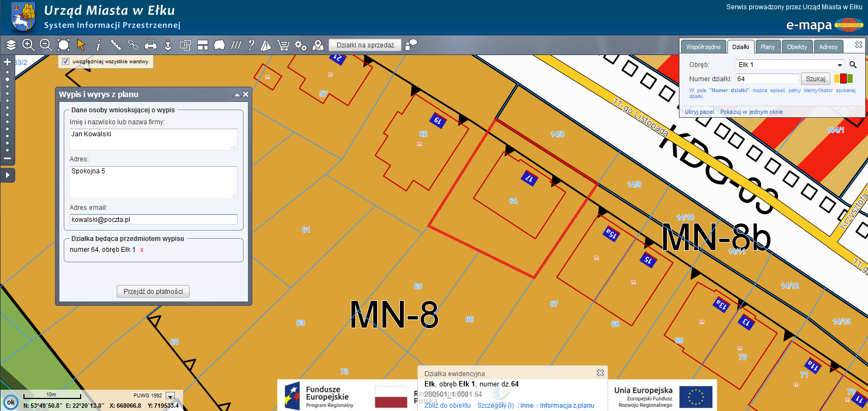Click the name field with 'Jan Kowalski'
The height and width of the screenshot is (411, 868).
click(154, 139)
